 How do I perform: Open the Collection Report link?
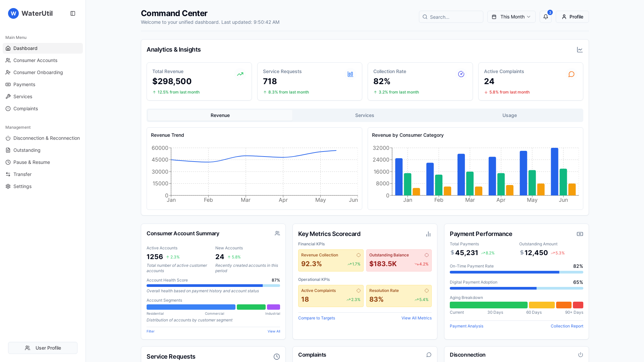click(x=567, y=326)
